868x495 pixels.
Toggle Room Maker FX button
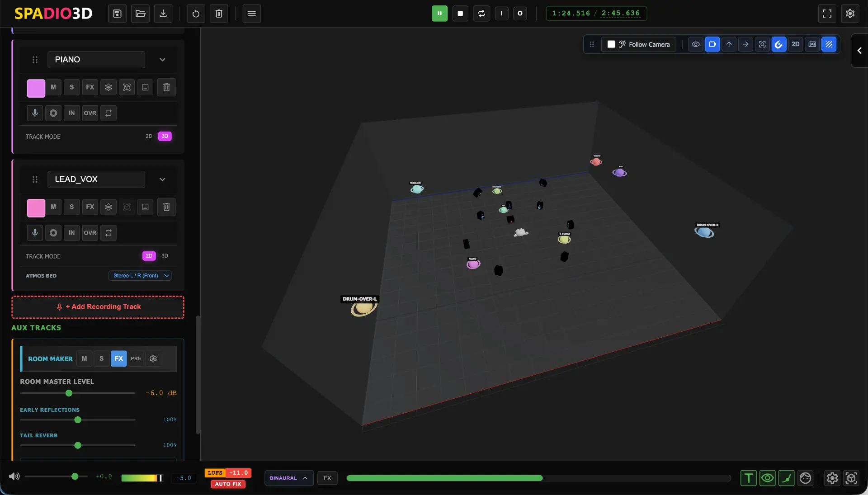coord(118,358)
